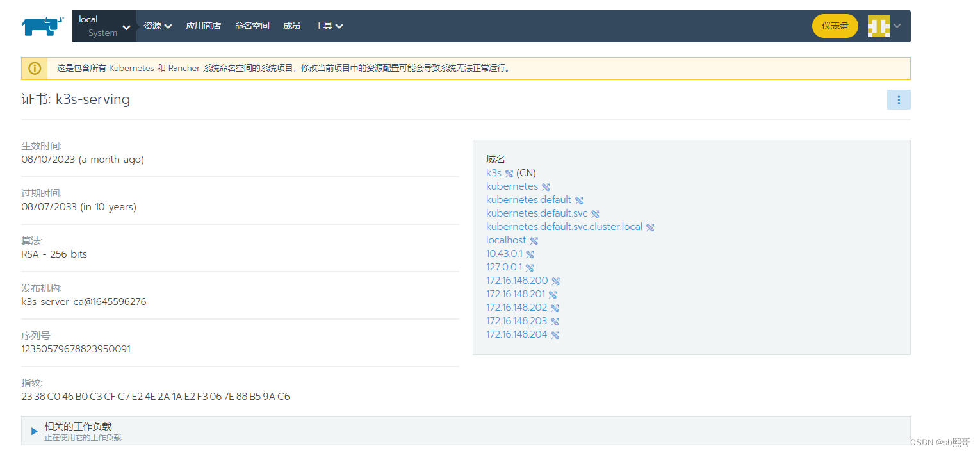Open the certificate actions three-dot menu
This screenshot has width=980, height=453.
[x=899, y=99]
